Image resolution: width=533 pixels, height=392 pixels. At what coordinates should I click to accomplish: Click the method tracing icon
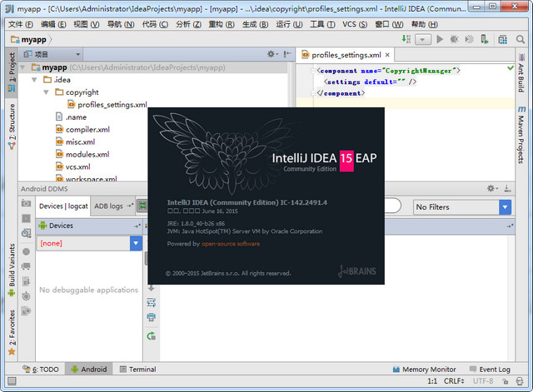click(26, 296)
